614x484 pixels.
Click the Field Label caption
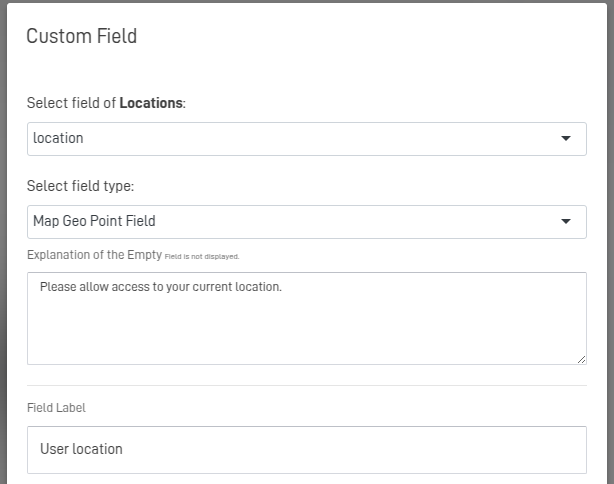(x=56, y=408)
